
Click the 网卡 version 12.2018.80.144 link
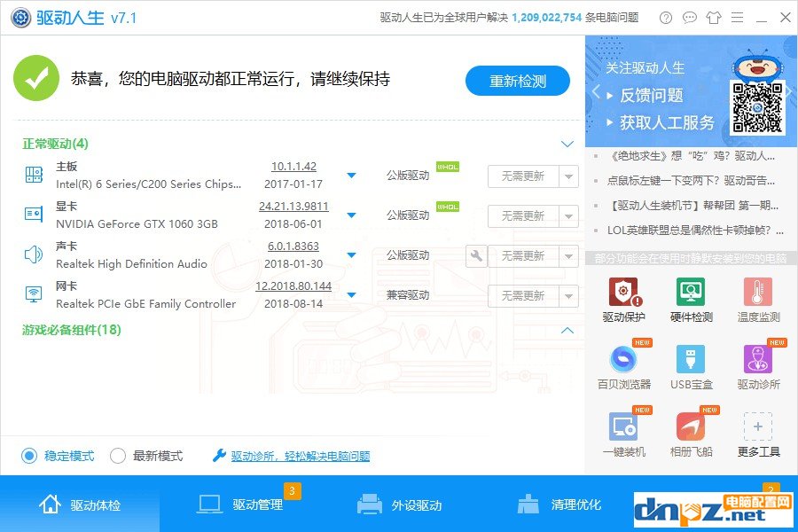293,286
